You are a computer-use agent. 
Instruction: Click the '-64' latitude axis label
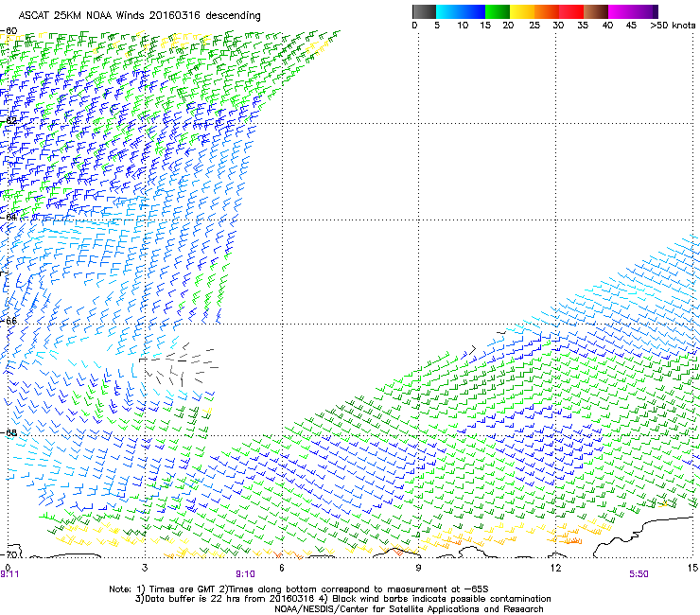[x=9, y=217]
